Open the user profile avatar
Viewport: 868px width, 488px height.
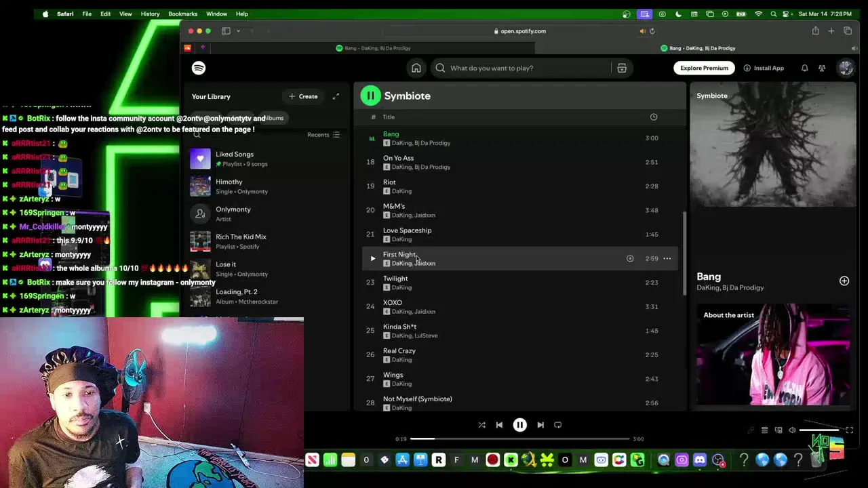coord(845,68)
